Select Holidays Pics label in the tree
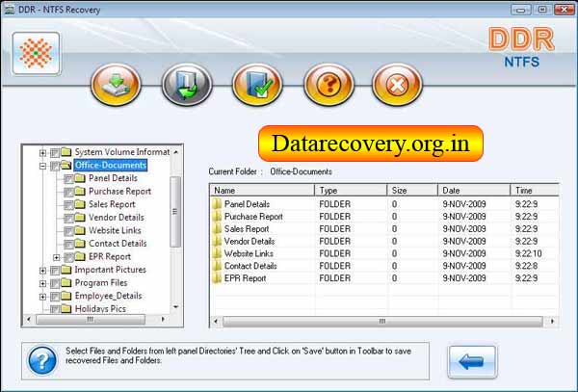 pyautogui.click(x=100, y=309)
